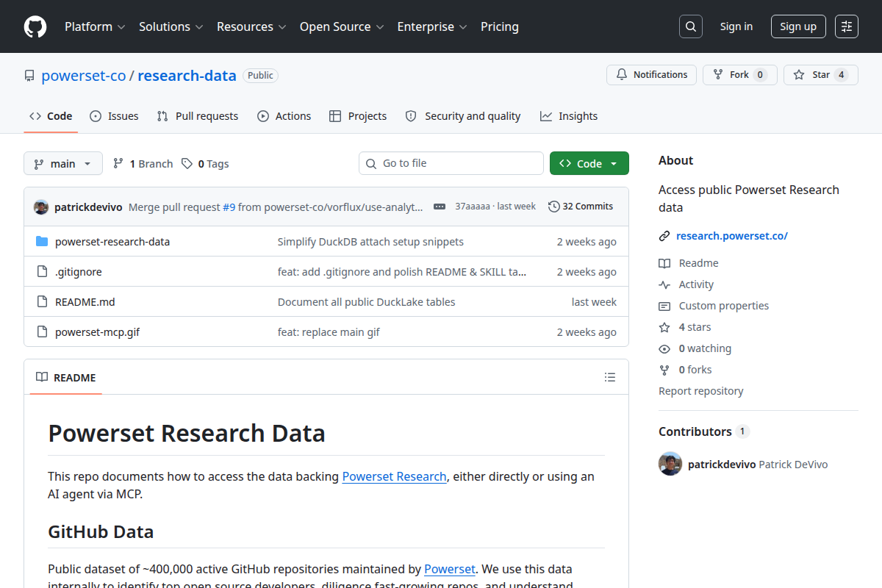Click the tag icon next to 0 Tags
Image resolution: width=882 pixels, height=588 pixels.
click(187, 163)
